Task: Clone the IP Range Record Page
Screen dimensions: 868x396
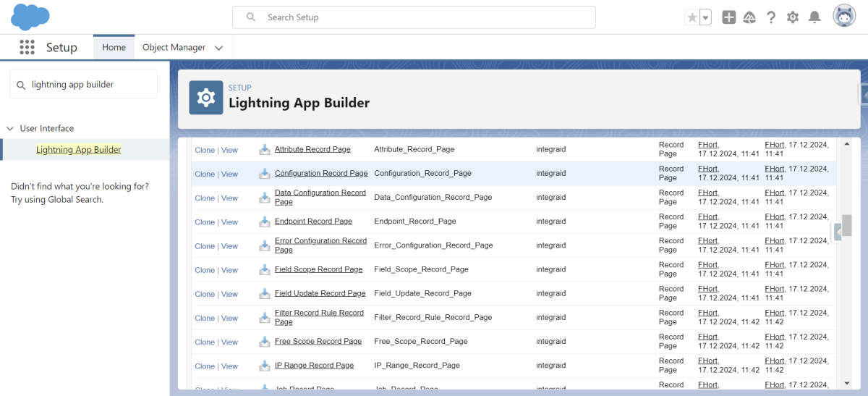Action: click(x=205, y=366)
